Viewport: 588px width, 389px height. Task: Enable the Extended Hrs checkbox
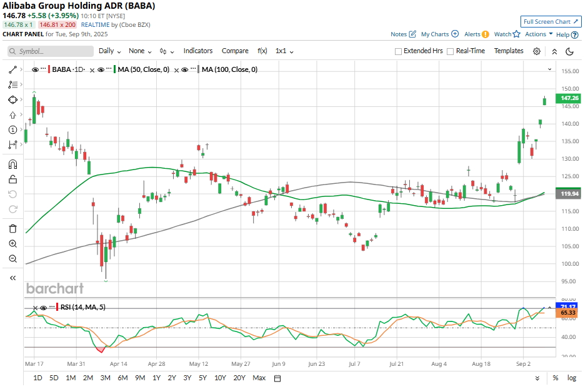pos(398,51)
